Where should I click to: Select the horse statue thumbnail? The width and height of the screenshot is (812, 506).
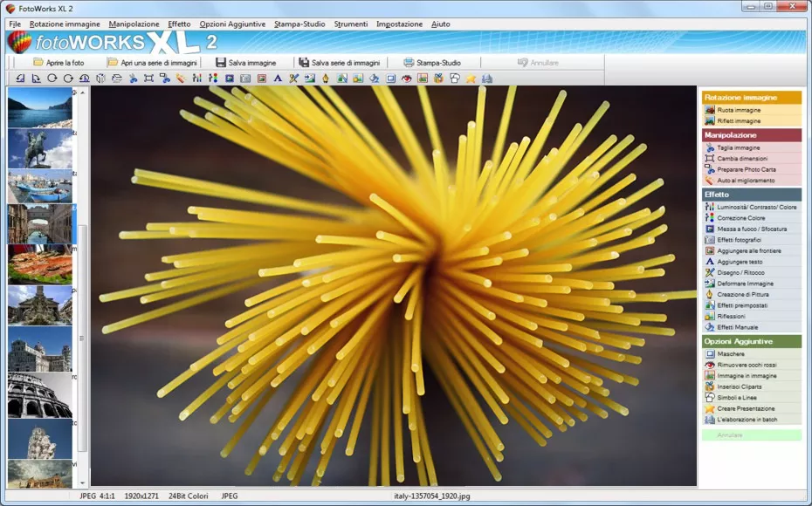coord(40,148)
